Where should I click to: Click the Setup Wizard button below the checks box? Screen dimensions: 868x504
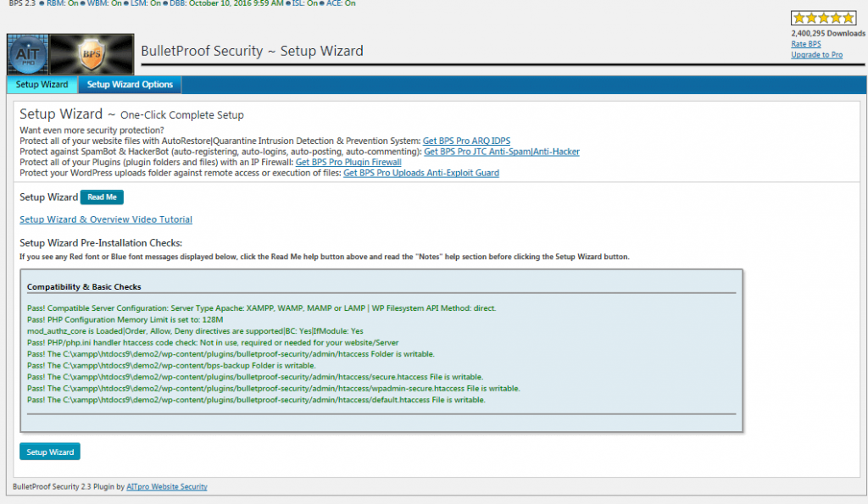click(x=50, y=451)
